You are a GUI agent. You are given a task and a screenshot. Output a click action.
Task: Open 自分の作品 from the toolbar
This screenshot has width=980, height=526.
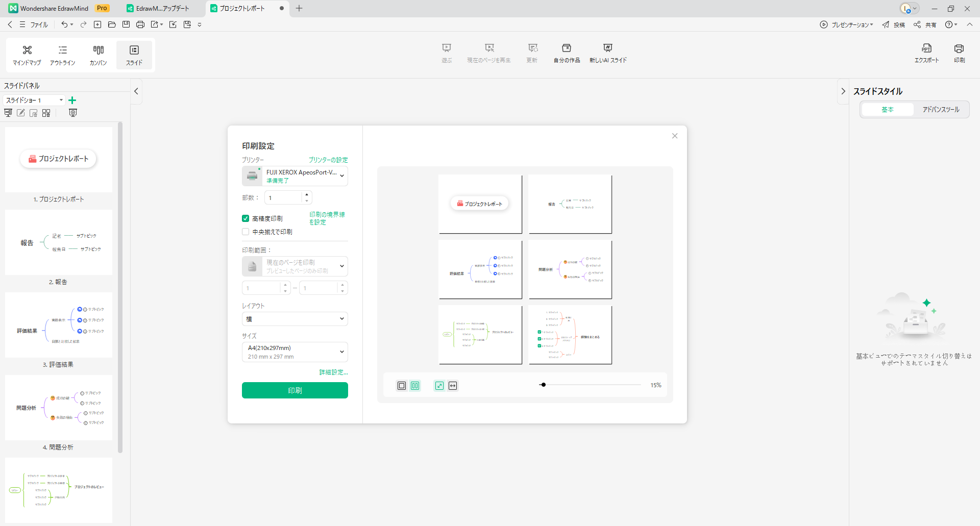567,53
